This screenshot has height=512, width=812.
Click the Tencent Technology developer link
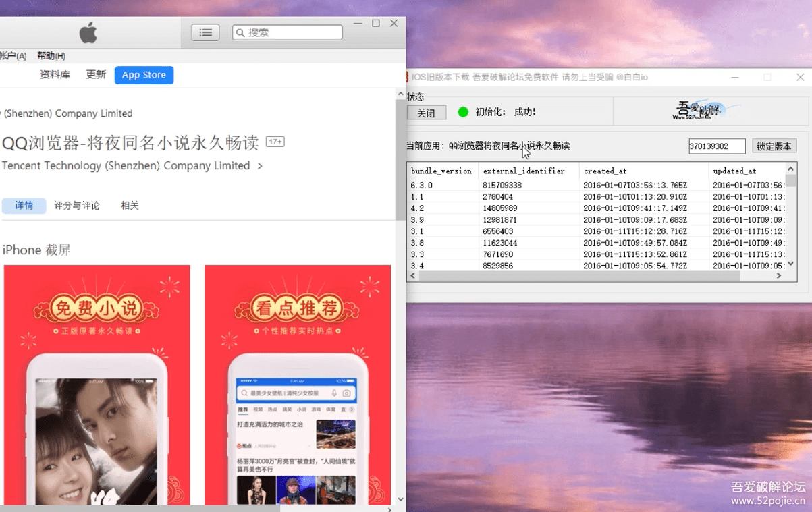126,166
